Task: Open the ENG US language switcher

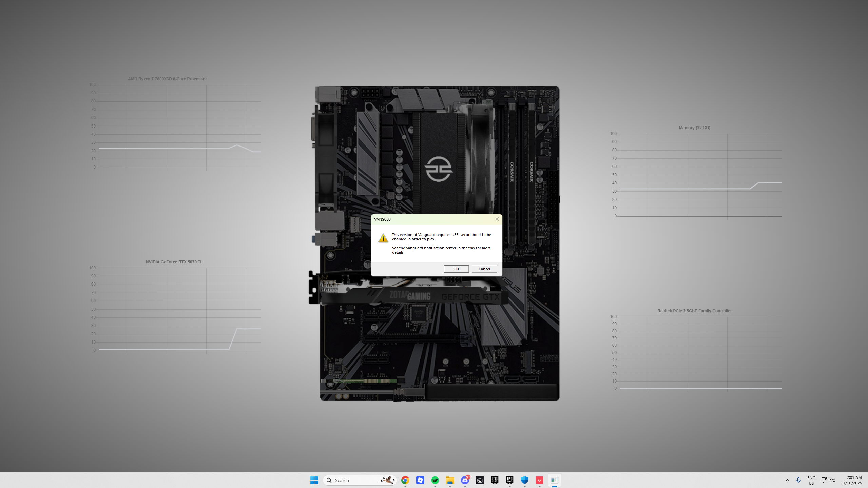Action: coord(811,480)
